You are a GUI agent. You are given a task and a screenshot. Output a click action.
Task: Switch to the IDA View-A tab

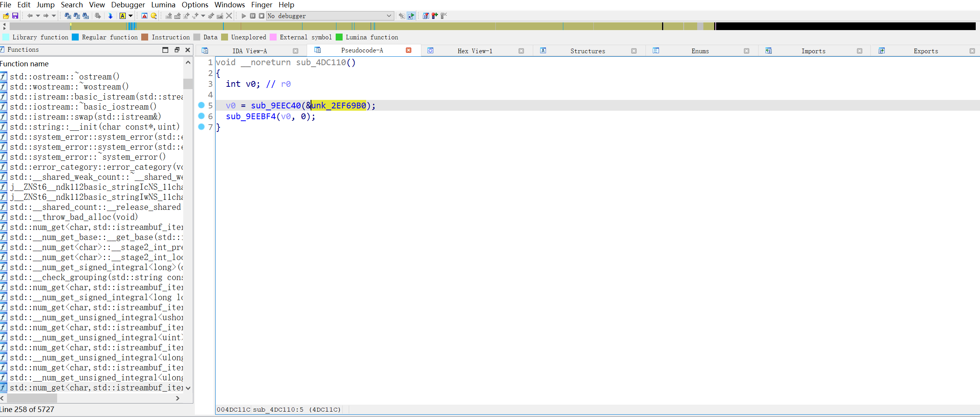point(250,51)
